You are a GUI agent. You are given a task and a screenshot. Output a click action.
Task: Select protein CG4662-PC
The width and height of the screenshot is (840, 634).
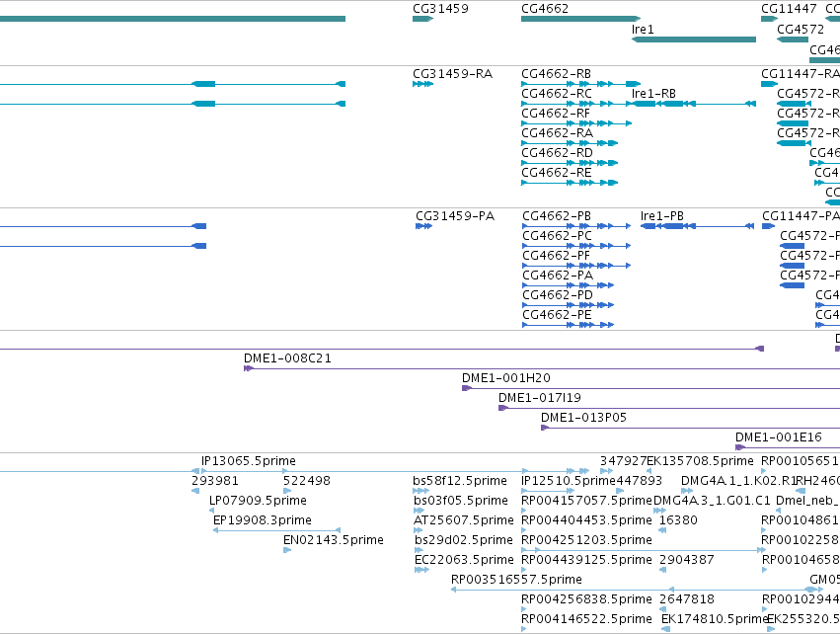coord(557,236)
